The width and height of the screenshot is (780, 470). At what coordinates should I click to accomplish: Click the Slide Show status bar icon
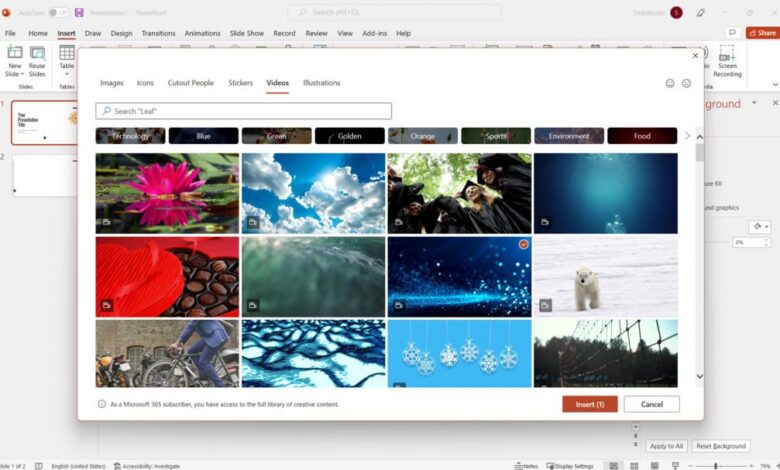(675, 466)
